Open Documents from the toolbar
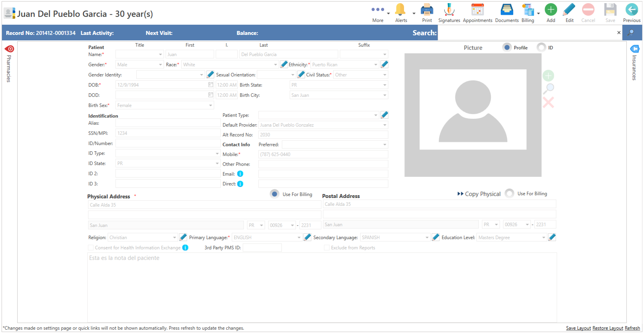The height and width of the screenshot is (334, 644). [507, 10]
